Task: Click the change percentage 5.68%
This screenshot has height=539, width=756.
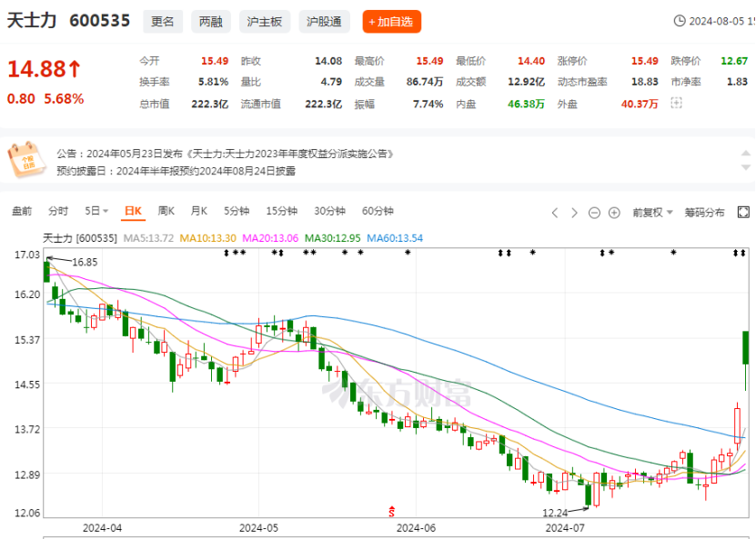Action: point(64,99)
